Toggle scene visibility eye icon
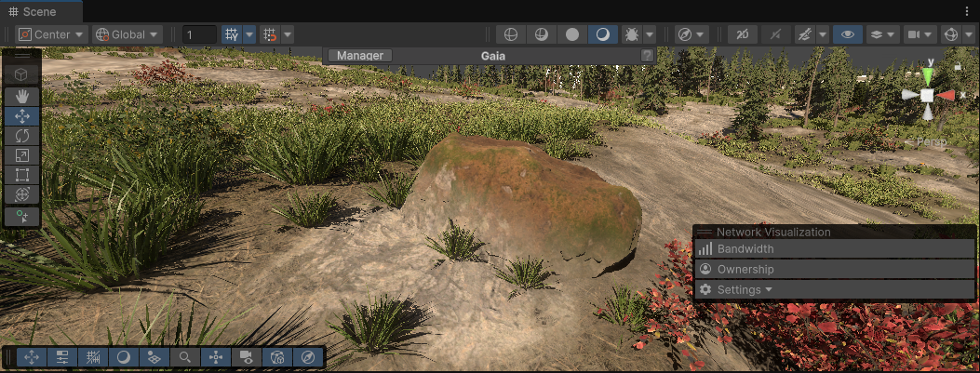Screen dimensions: 980x373 [847, 34]
